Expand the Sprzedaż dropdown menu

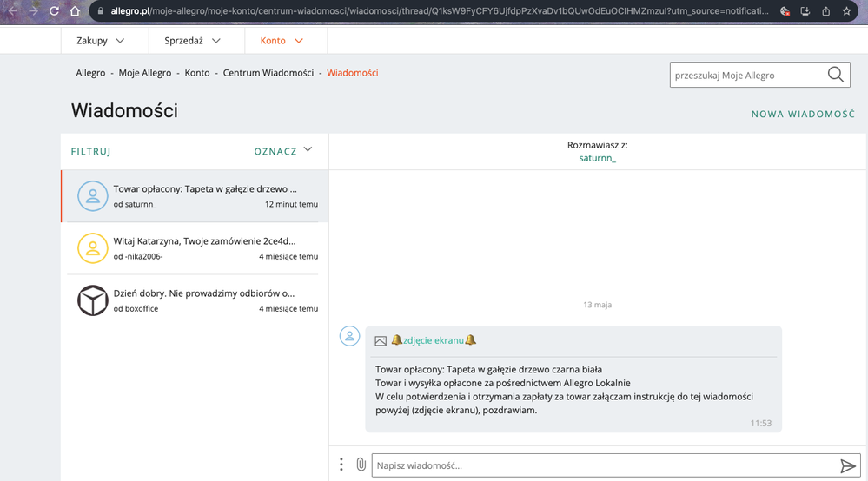(193, 40)
